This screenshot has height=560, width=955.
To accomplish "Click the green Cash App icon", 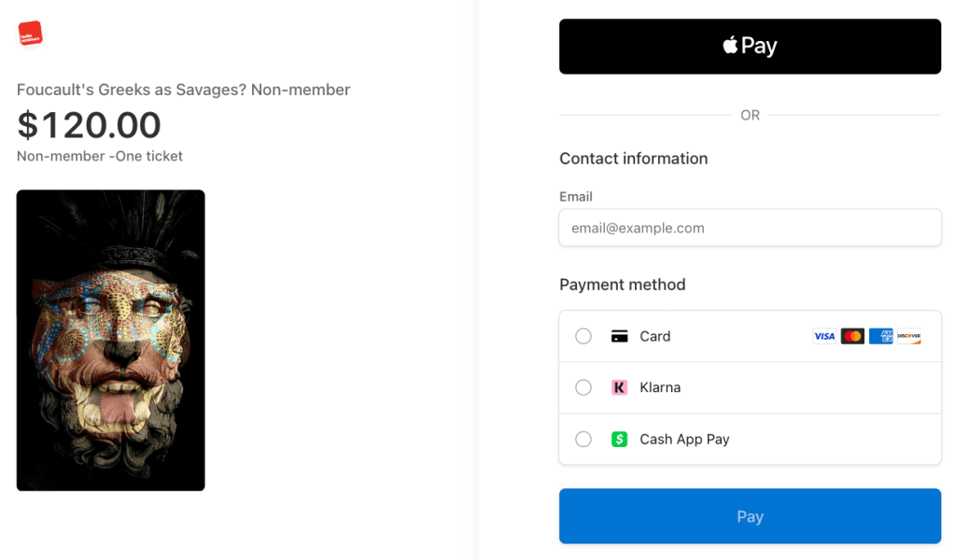I will 619,439.
